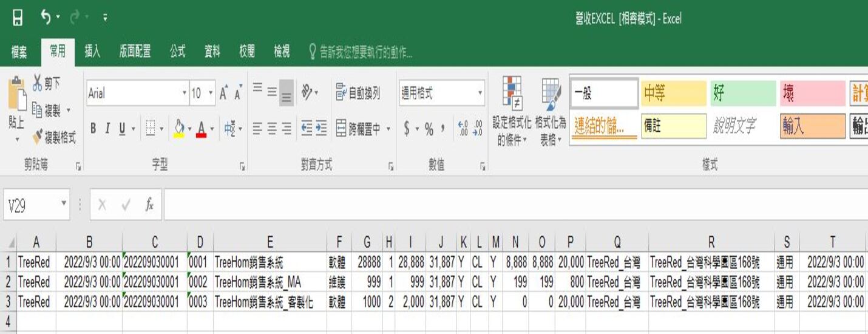Open the font color dropdown arrow
This screenshot has height=334, width=868.
[x=212, y=129]
